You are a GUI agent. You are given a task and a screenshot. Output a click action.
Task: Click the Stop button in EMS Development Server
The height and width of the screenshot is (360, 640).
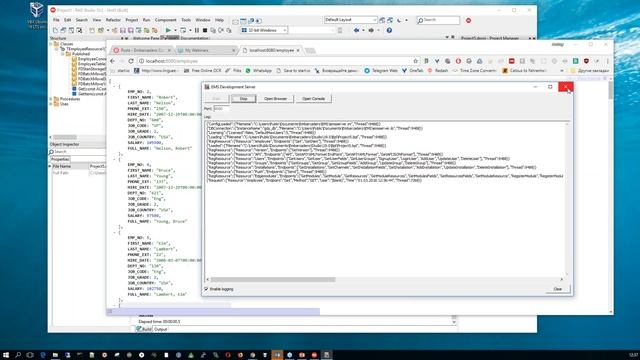point(244,98)
